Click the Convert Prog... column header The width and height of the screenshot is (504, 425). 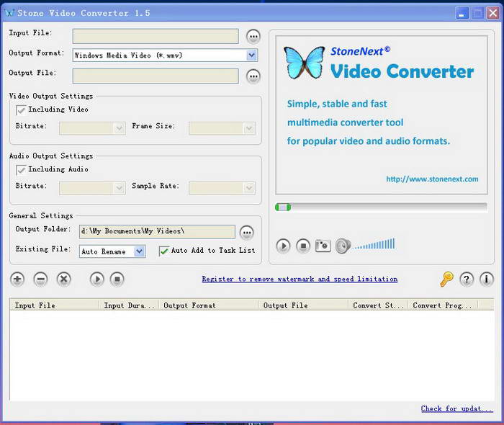coord(444,305)
